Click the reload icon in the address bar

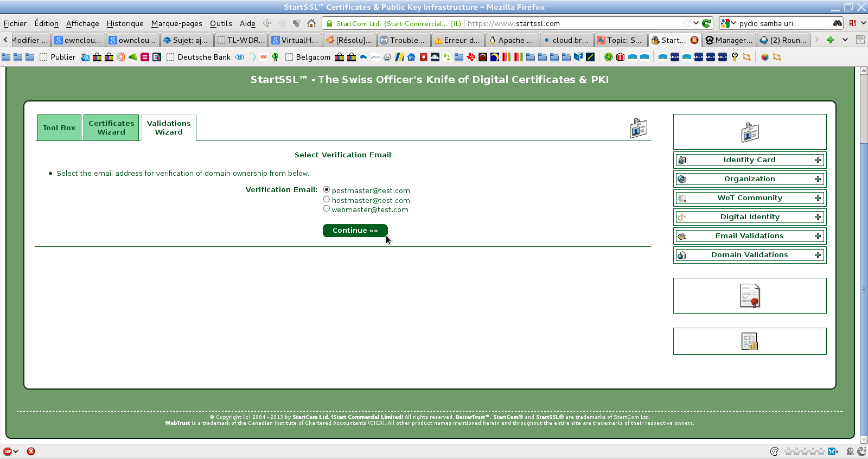point(706,23)
